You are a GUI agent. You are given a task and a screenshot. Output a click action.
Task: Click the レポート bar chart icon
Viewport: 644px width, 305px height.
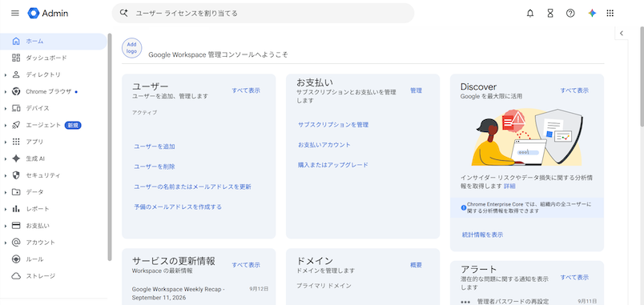(x=16, y=209)
